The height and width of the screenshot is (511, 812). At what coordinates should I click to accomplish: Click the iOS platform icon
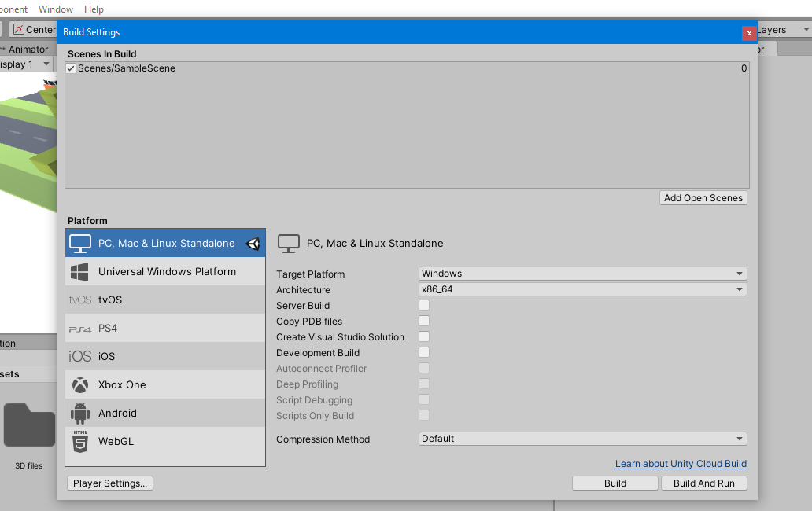(79, 356)
